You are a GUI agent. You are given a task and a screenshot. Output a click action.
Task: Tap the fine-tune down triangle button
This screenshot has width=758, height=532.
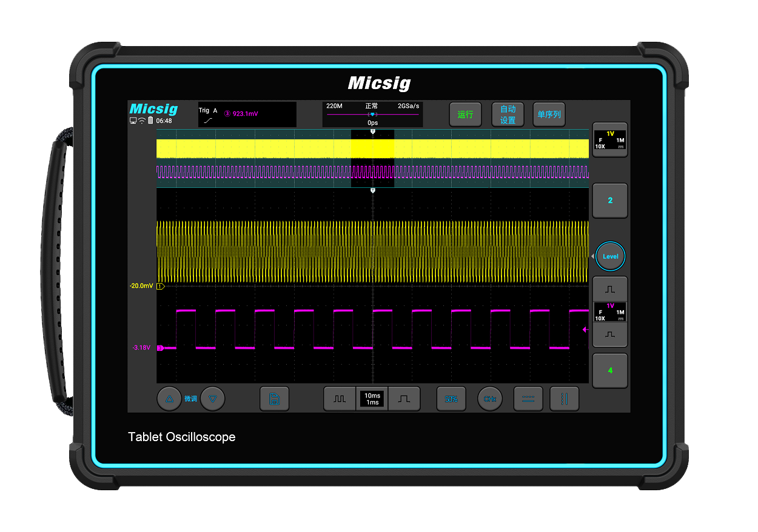tap(212, 399)
